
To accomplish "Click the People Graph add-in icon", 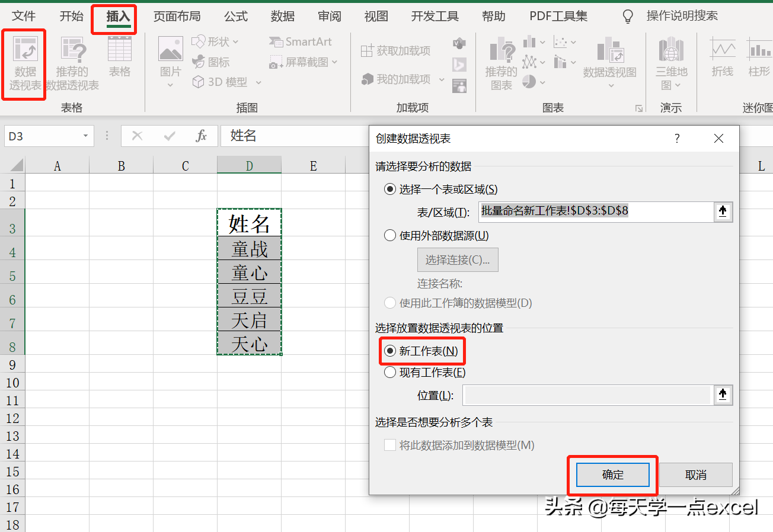I will pyautogui.click(x=459, y=86).
